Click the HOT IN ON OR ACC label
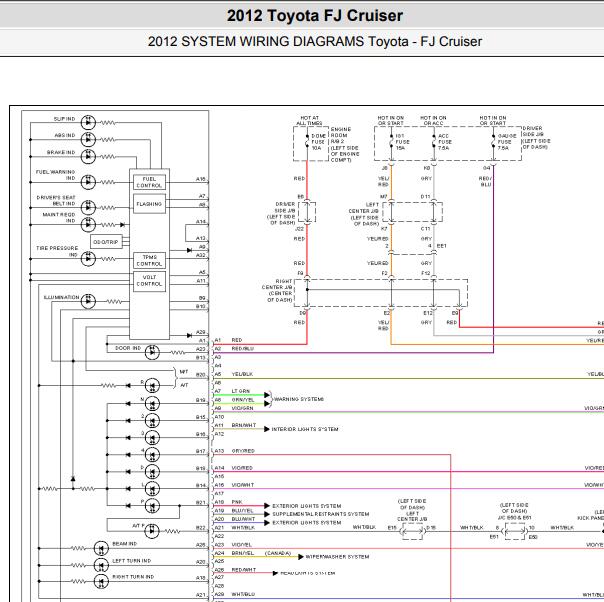604x602 pixels. (433, 121)
